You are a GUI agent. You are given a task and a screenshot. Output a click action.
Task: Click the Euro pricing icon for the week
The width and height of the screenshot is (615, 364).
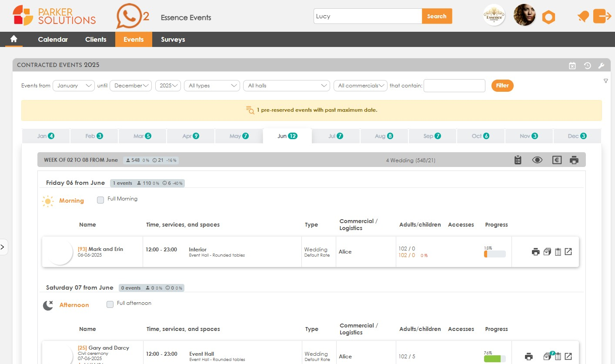click(x=557, y=160)
